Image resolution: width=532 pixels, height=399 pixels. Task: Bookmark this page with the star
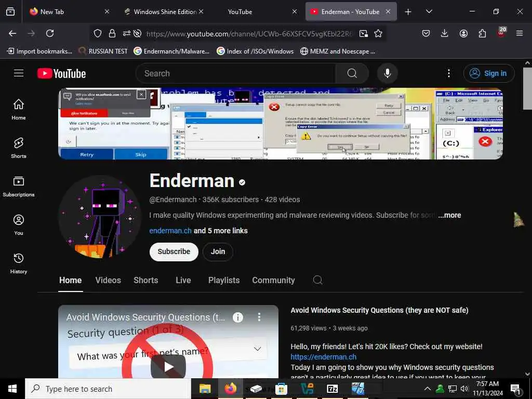coord(378,33)
